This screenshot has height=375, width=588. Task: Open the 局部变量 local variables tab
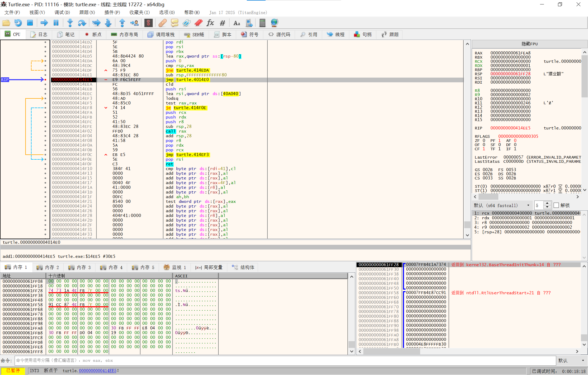[209, 267]
